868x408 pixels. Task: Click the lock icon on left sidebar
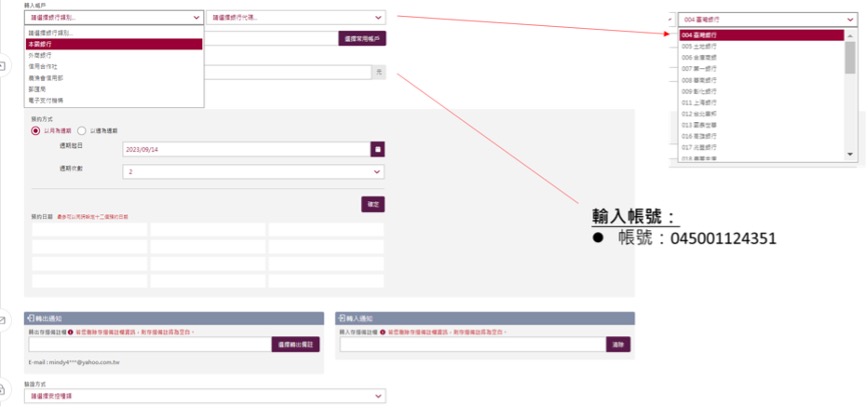pos(2,389)
